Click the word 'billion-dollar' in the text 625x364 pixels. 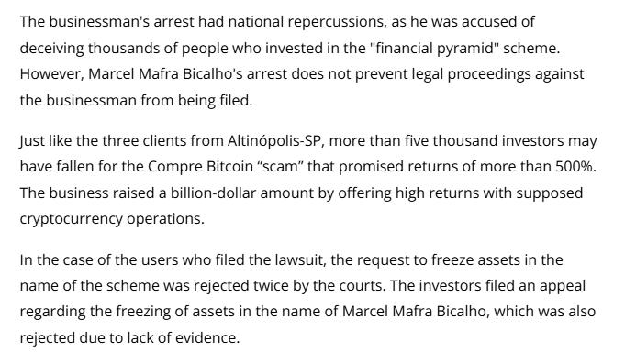213,193
